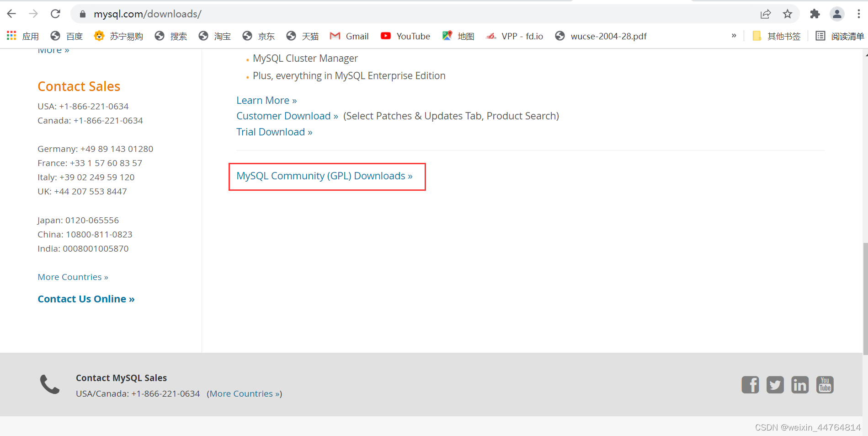Click the share page icon in address bar
This screenshot has width=868, height=436.
coord(766,14)
